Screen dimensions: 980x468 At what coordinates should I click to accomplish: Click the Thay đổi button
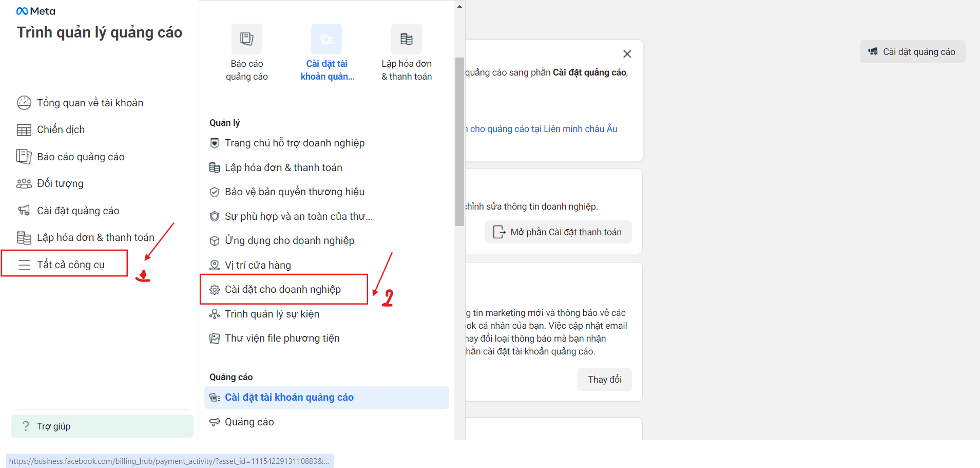(x=605, y=380)
